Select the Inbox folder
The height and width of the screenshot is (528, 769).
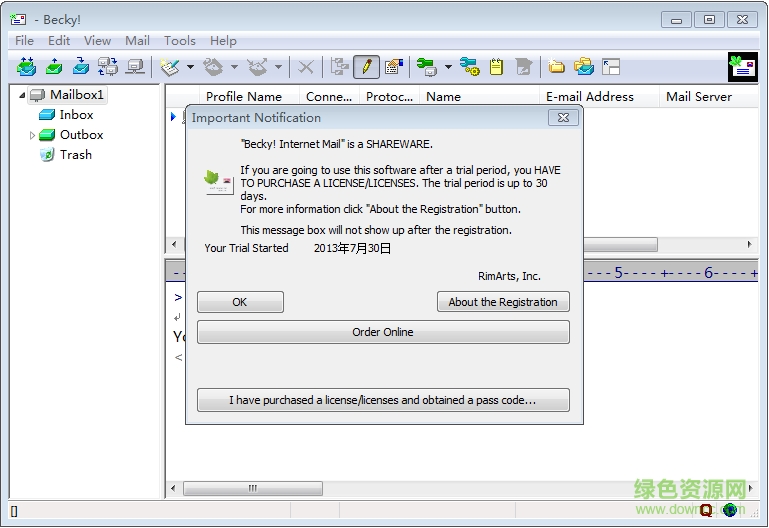click(76, 115)
